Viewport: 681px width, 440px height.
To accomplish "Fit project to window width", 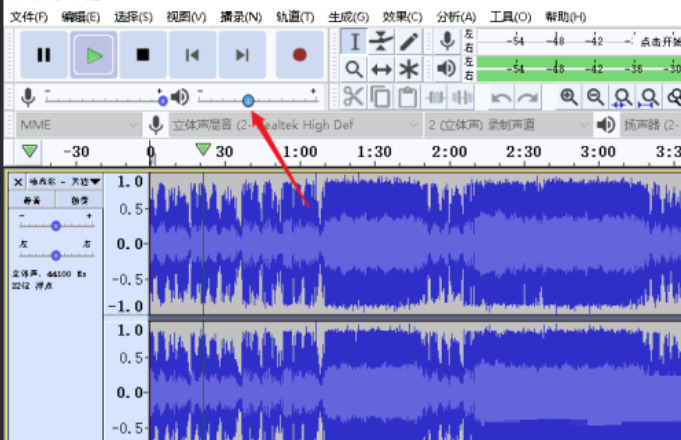I will point(649,97).
